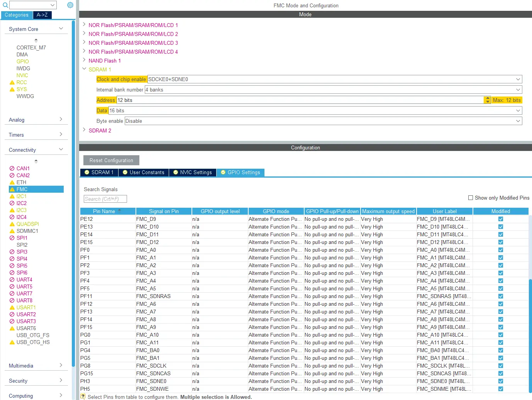Click the ETH warning triangle icon
Image resolution: width=532 pixels, height=400 pixels.
tap(12, 183)
